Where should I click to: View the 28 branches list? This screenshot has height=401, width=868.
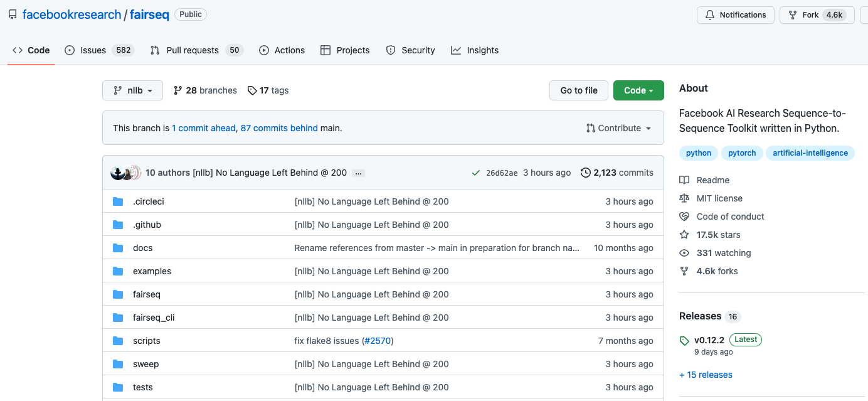click(205, 90)
